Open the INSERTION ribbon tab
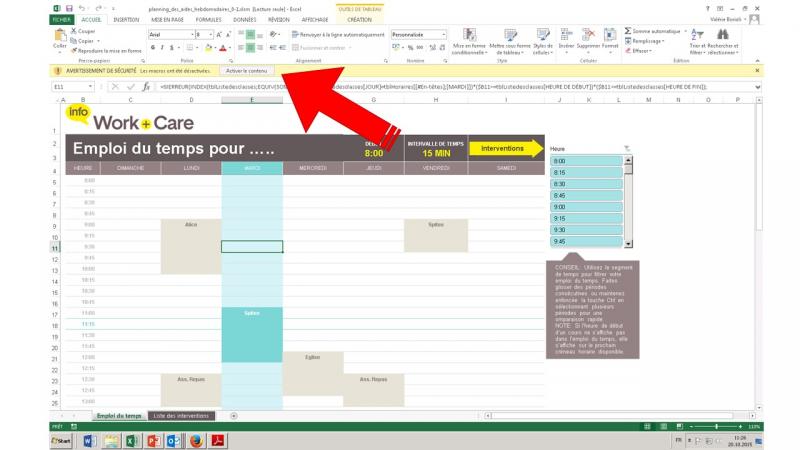The image size is (800, 450). pyautogui.click(x=126, y=19)
